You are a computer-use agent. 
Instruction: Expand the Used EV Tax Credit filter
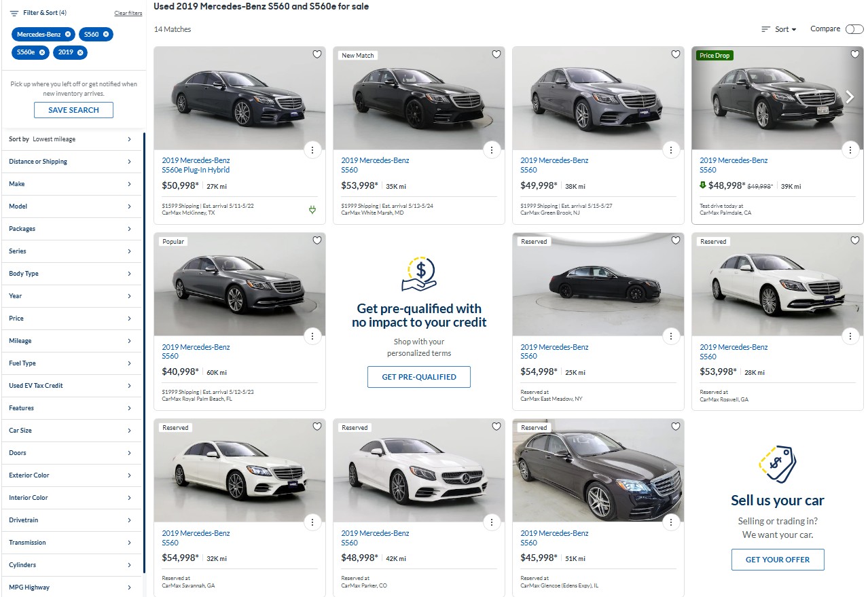tap(71, 386)
